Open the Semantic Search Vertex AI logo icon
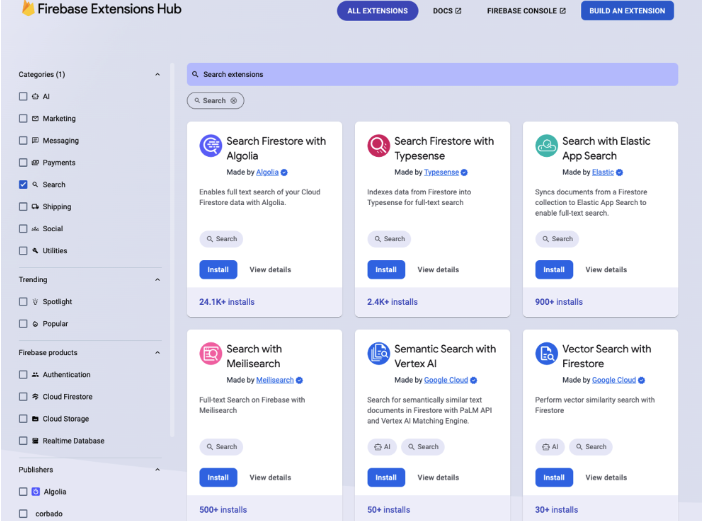This screenshot has height=521, width=702. [x=378, y=354]
